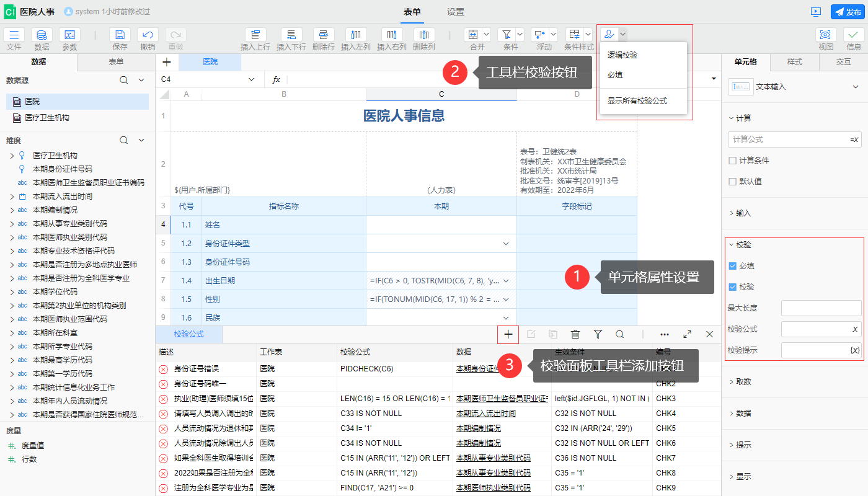
Task: Select 逻辑校验 from validation menu
Action: coord(622,55)
